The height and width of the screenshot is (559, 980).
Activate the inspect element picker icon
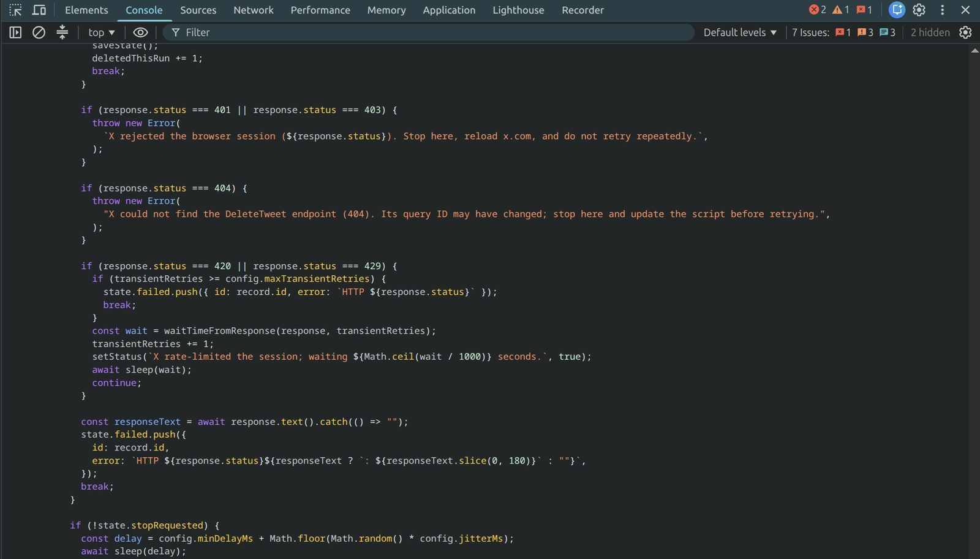pyautogui.click(x=15, y=10)
